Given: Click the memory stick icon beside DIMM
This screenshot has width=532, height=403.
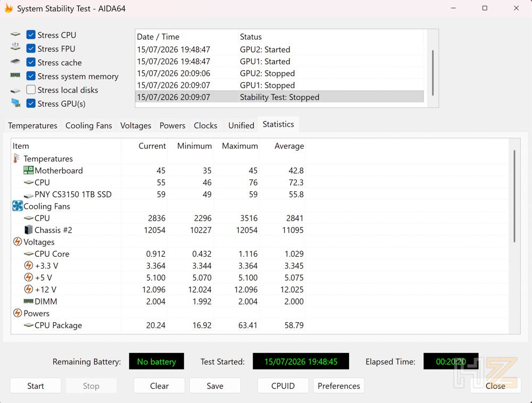Looking at the screenshot, I should pos(29,301).
